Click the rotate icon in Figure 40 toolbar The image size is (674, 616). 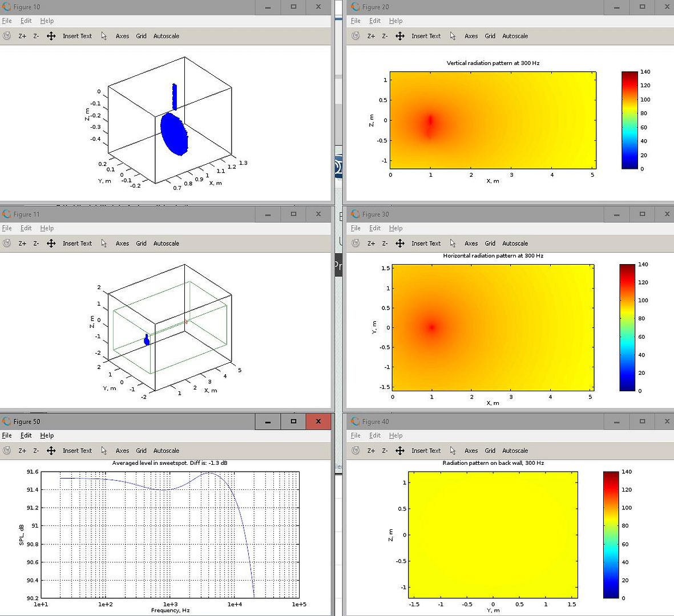click(x=356, y=451)
